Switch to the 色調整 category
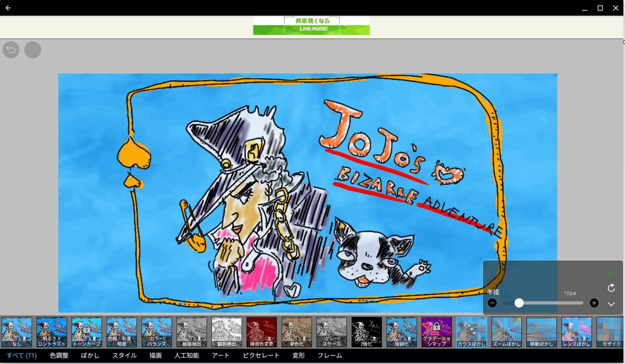Image resolution: width=625 pixels, height=364 pixels. pyautogui.click(x=59, y=356)
